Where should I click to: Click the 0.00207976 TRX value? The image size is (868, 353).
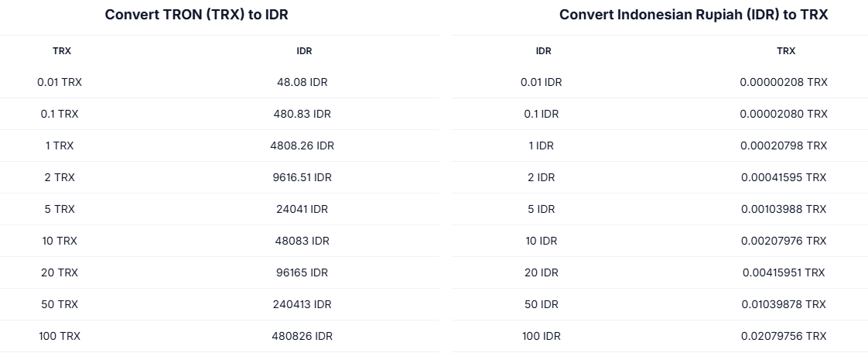point(784,241)
